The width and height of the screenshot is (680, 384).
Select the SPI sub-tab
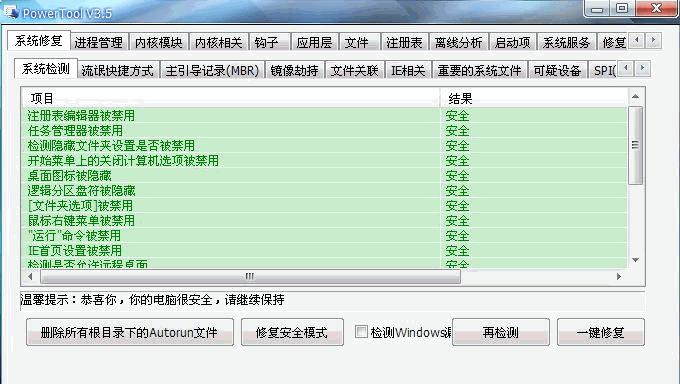pos(604,70)
